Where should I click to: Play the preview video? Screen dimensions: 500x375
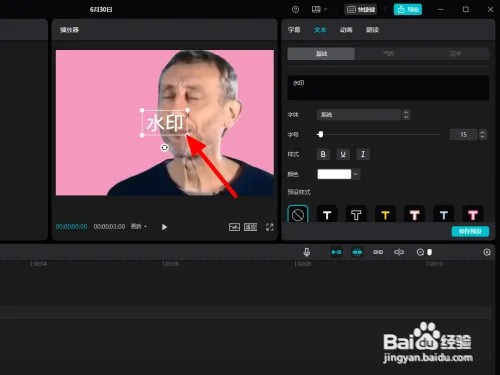pyautogui.click(x=164, y=227)
